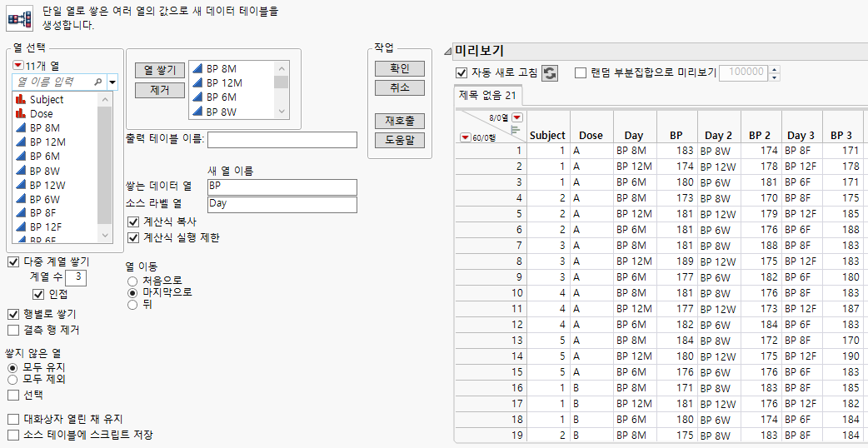Click up arrow on preview row count stepper
The height and width of the screenshot is (448, 868).
(x=775, y=69)
